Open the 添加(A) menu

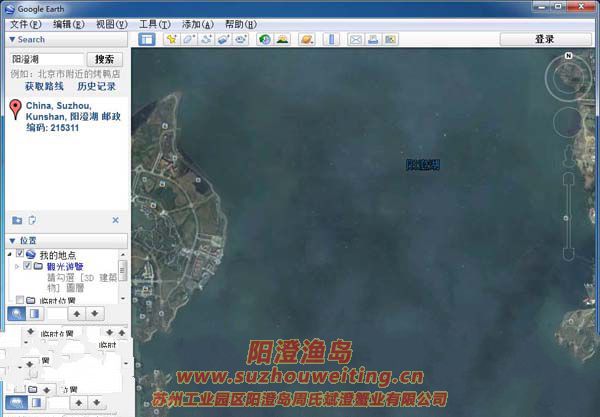[x=195, y=23]
